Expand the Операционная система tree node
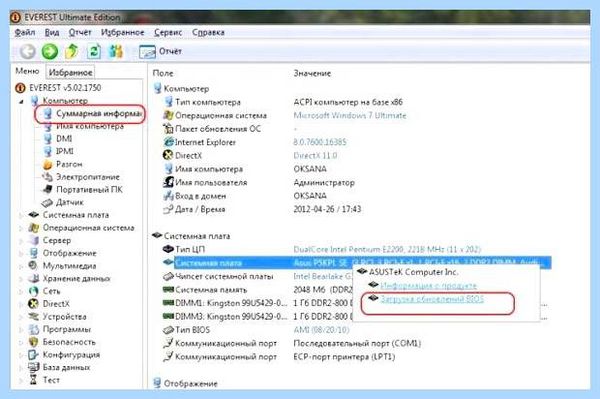600x399 pixels. click(x=21, y=228)
